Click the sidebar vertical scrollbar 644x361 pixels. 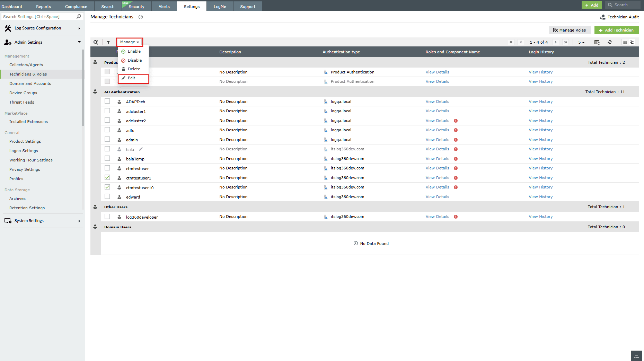(x=83, y=88)
